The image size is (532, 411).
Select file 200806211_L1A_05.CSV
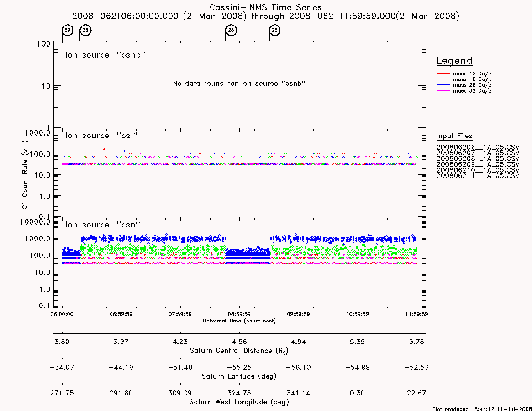pos(478,176)
